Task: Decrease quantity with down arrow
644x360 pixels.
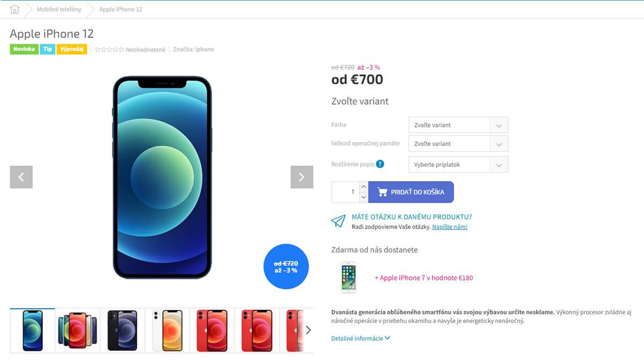Action: (363, 197)
